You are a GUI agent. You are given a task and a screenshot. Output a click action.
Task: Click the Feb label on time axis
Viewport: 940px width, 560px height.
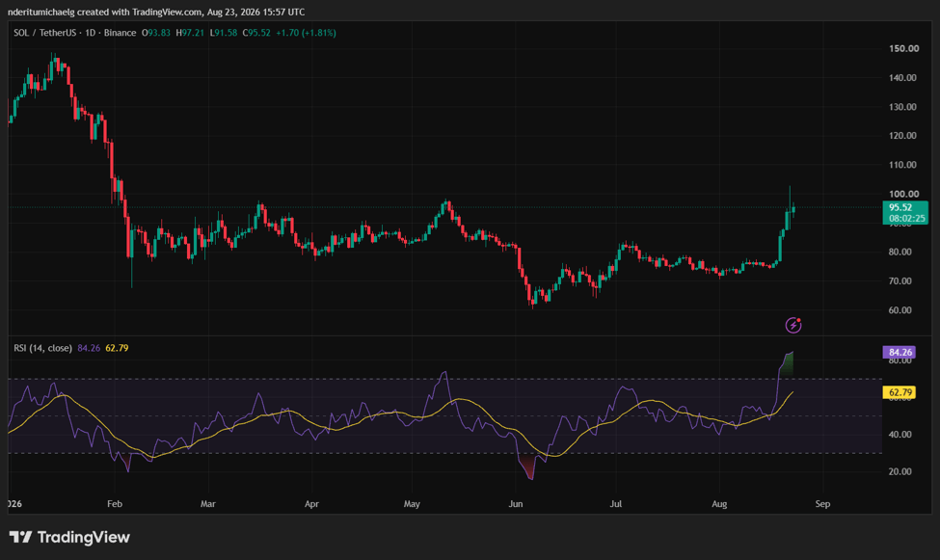(115, 504)
